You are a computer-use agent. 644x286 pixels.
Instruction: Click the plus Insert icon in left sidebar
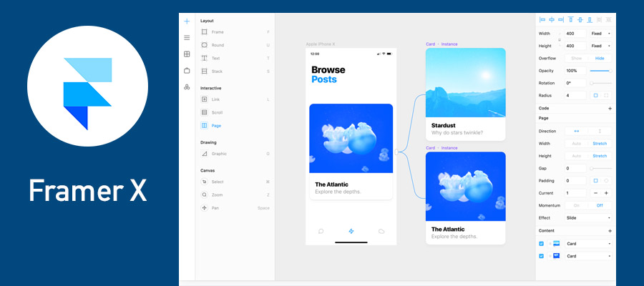tap(187, 21)
